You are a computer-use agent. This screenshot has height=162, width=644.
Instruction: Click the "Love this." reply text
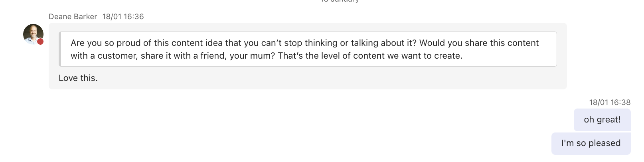pos(78,78)
